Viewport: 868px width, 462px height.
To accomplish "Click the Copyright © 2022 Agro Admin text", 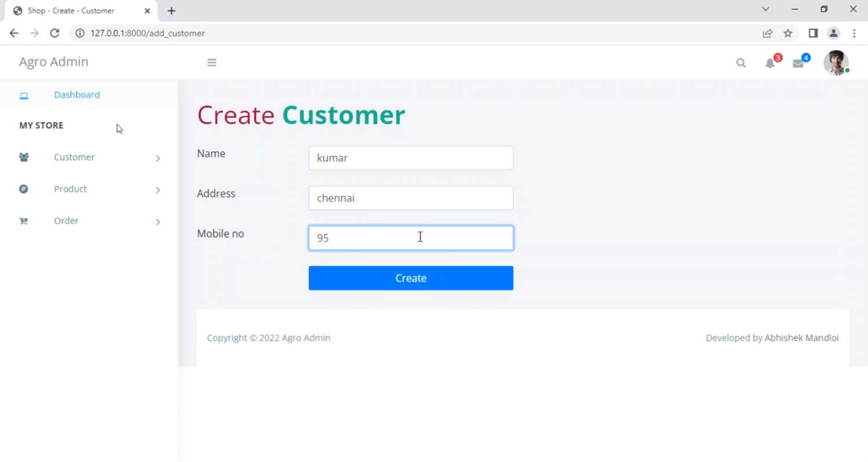I will 269,338.
